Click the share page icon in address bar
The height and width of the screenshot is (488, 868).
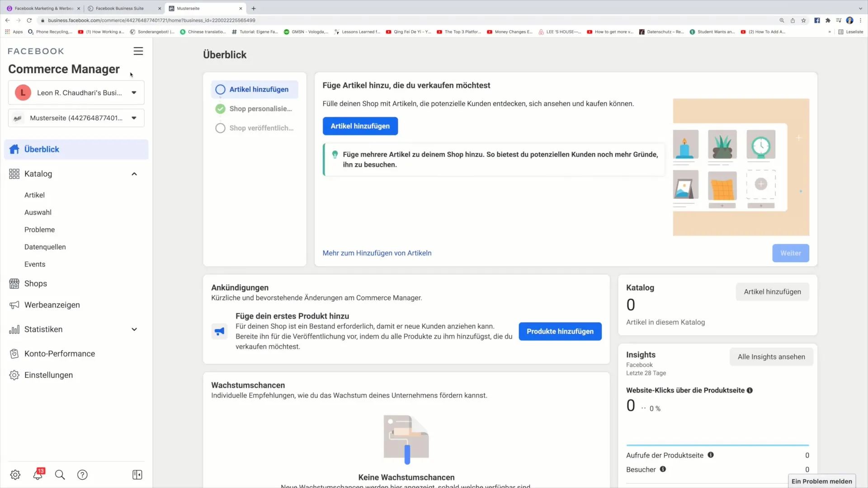(x=793, y=20)
